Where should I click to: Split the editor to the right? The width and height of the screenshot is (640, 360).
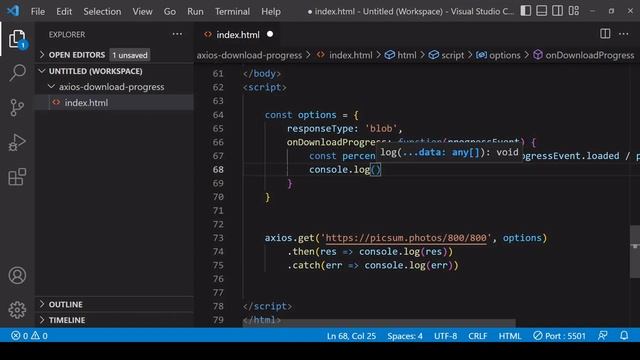tap(605, 34)
